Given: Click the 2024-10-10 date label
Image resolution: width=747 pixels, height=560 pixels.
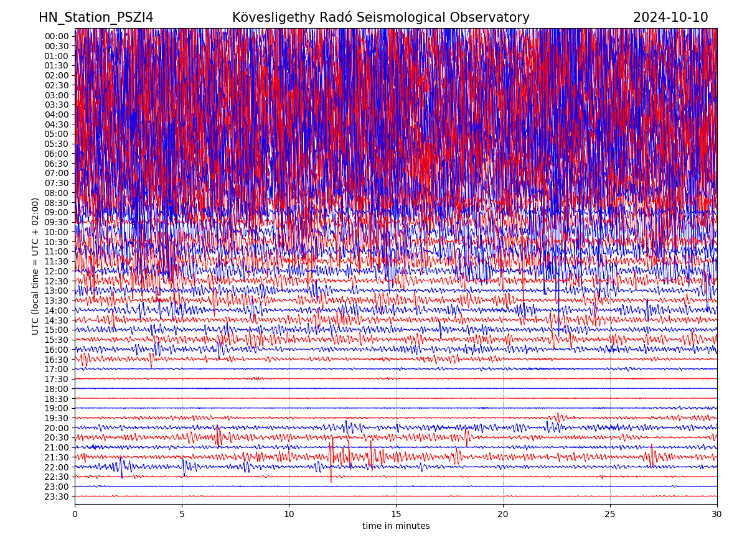Looking at the screenshot, I should (670, 17).
